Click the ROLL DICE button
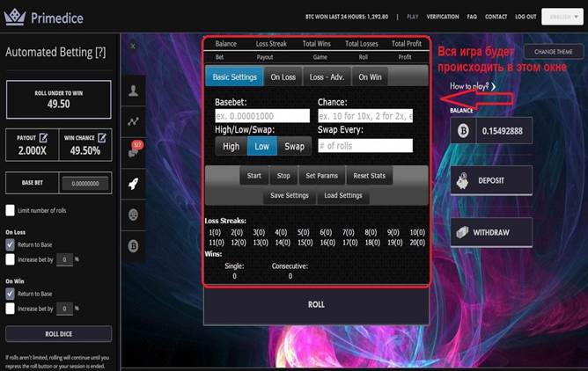Screen dimensions: 588x371 pos(58,333)
